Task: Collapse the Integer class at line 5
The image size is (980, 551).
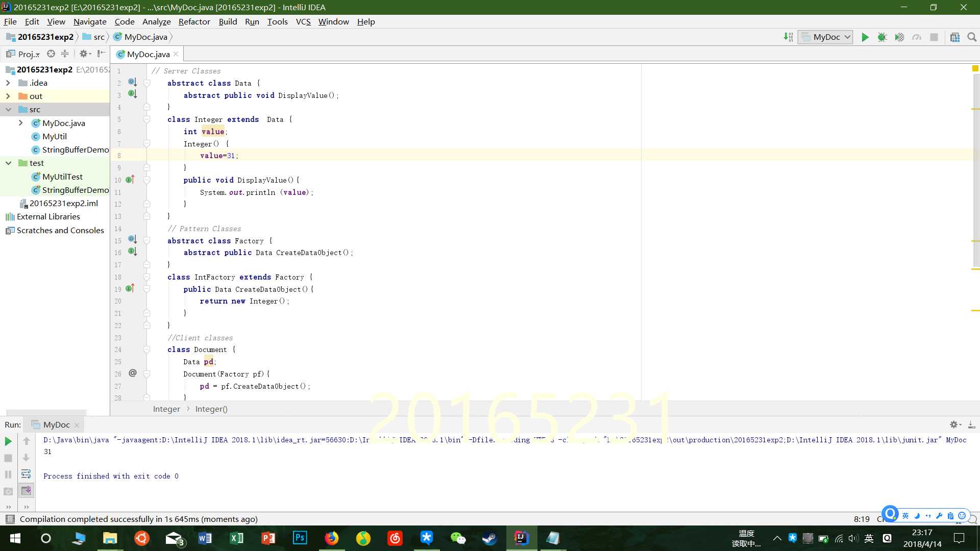Action: [147, 119]
